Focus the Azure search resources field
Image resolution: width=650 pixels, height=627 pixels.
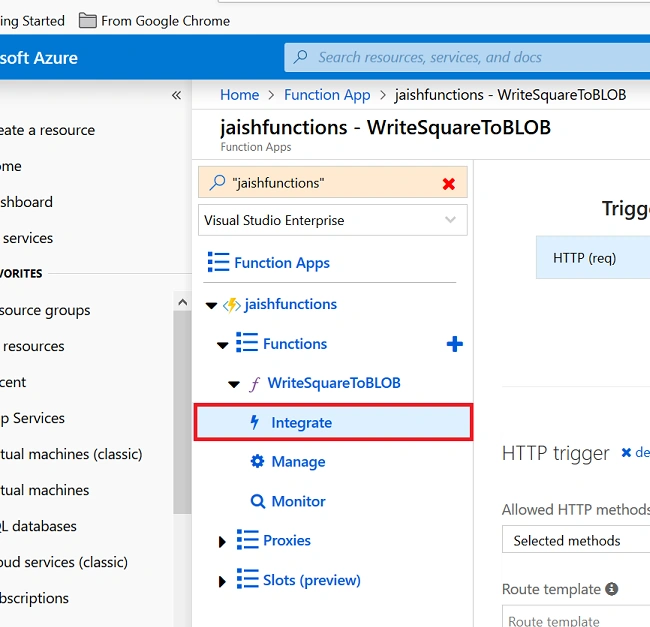tap(467, 57)
